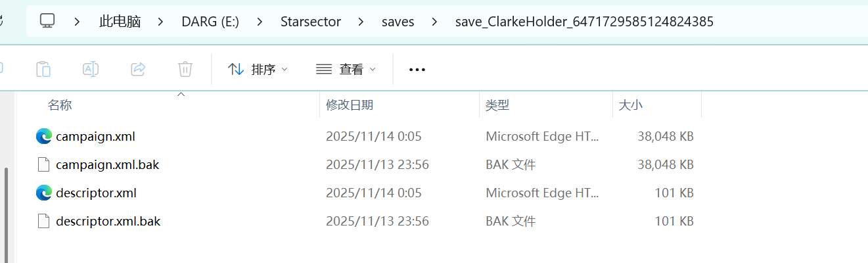Expand the chevron after Starsector breadcrumb
868x263 pixels.
(x=361, y=22)
